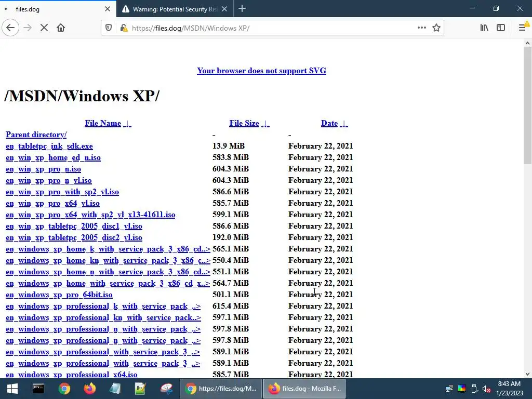Open tracking protection shield icon

[x=109, y=28]
